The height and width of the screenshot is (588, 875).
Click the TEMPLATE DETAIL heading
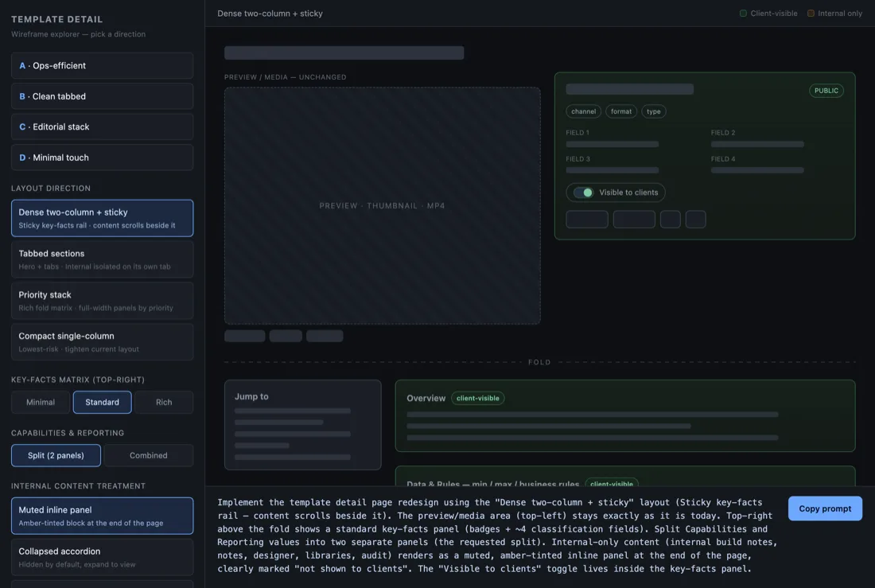[x=57, y=19]
